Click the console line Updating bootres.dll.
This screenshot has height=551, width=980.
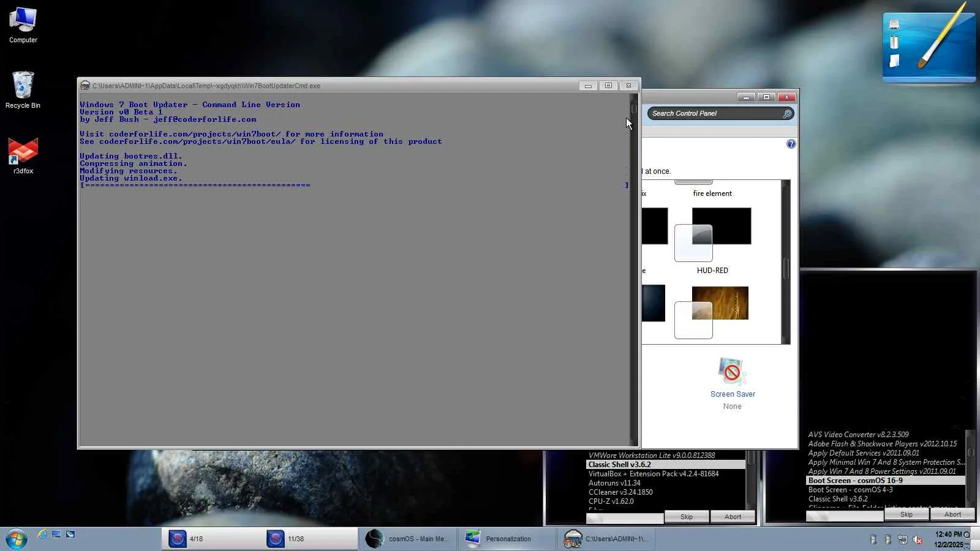[131, 156]
